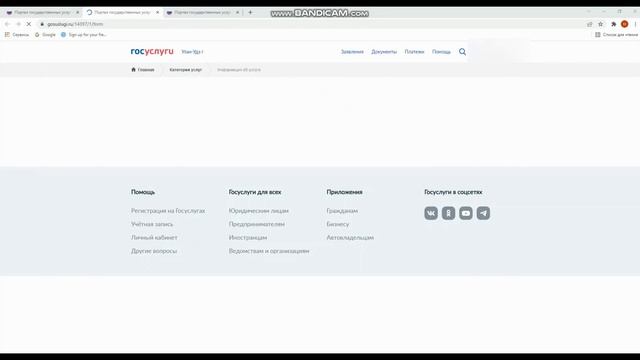Open Иностранцам footer link
Screen dimensions: 640x360
point(248,238)
